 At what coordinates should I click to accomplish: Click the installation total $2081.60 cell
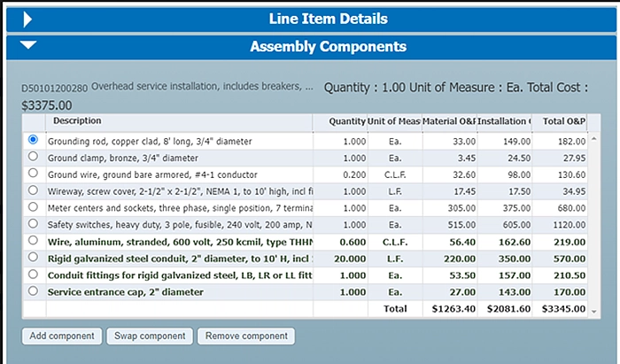point(508,309)
